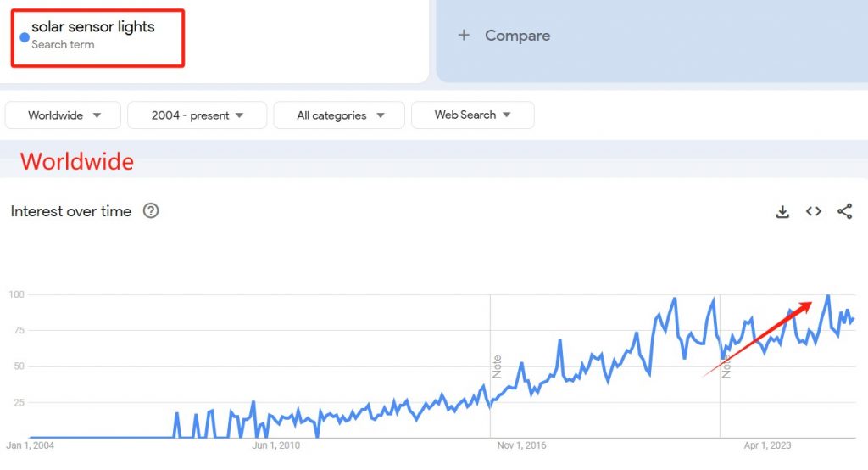Edit the solar sensor lights search term
This screenshot has height=470, width=868.
93,26
